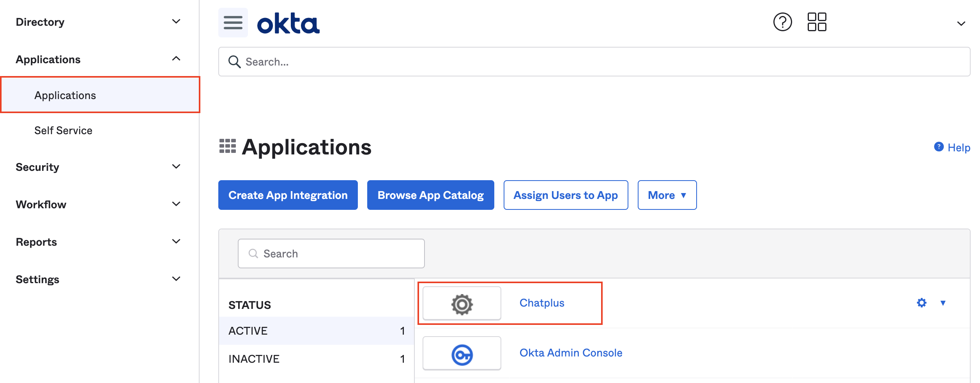Click Assign Users to App button
980x383 pixels.
(x=566, y=195)
